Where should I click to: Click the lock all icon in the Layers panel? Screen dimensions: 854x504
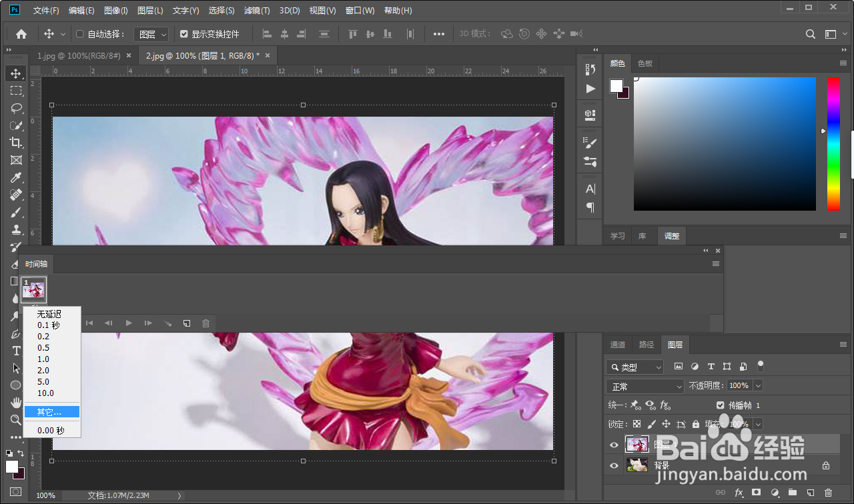click(696, 424)
